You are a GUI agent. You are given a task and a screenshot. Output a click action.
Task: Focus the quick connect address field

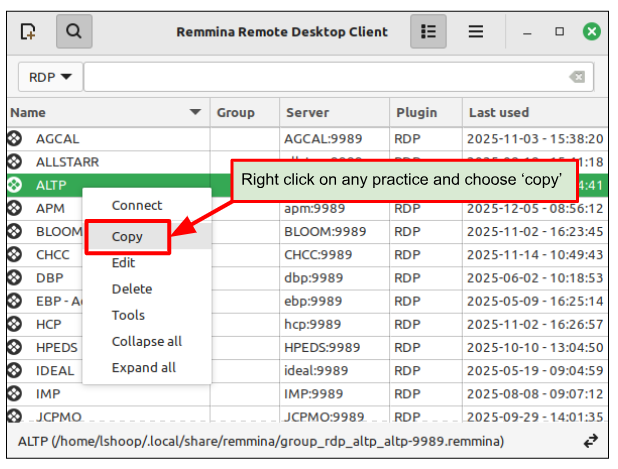(339, 77)
